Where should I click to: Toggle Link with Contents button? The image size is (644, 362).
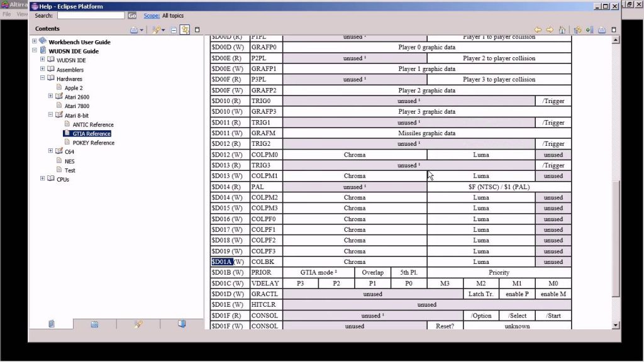pos(185,30)
